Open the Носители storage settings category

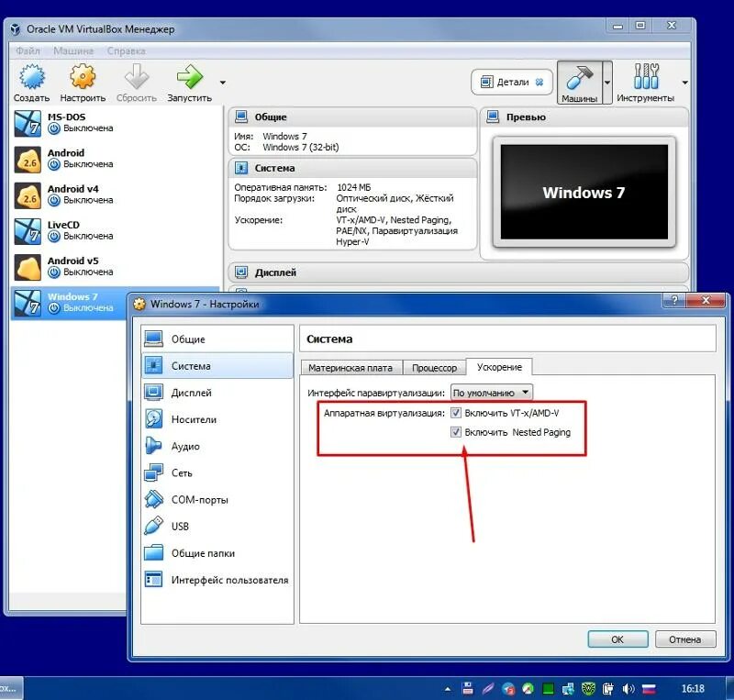tap(217, 419)
